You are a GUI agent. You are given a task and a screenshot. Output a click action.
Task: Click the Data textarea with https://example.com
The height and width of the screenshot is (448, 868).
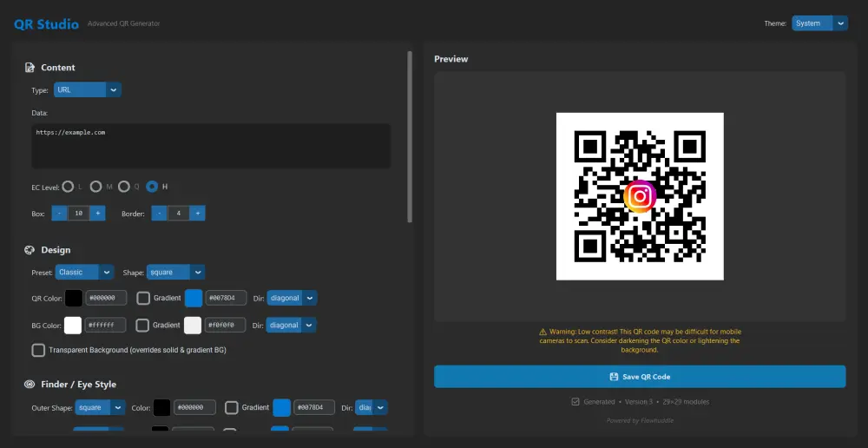(x=211, y=146)
